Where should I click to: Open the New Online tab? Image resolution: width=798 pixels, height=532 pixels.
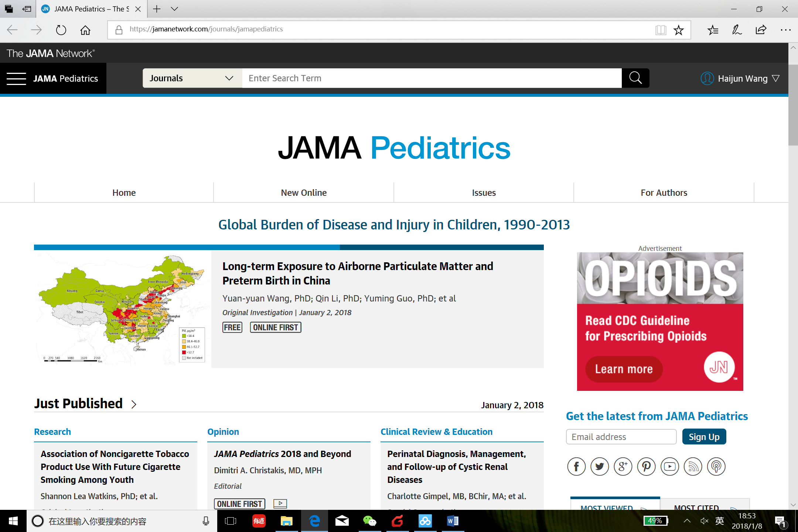303,192
